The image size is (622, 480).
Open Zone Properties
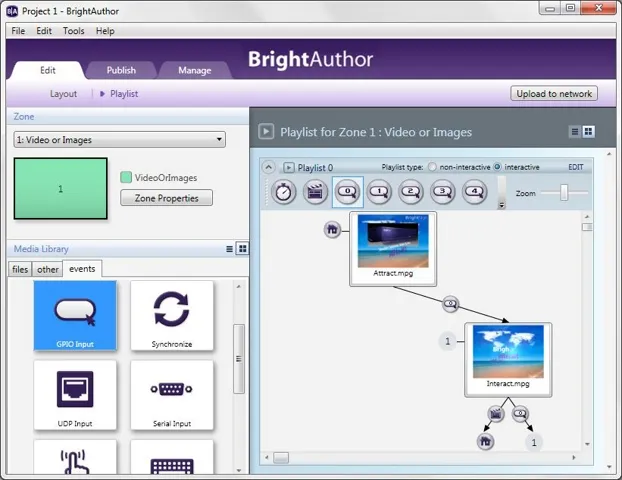pyautogui.click(x=166, y=198)
